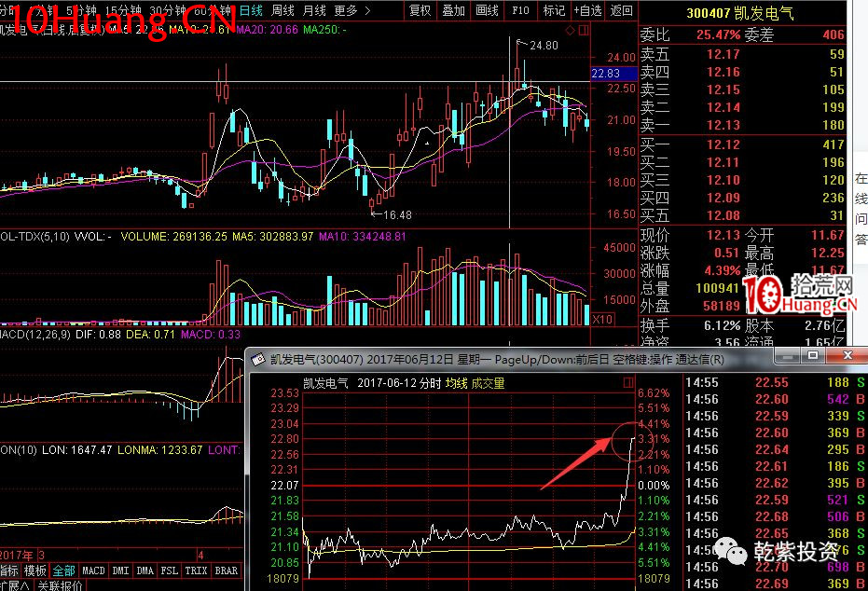
Task: Open the 画线 drawing tools
Action: (x=487, y=10)
